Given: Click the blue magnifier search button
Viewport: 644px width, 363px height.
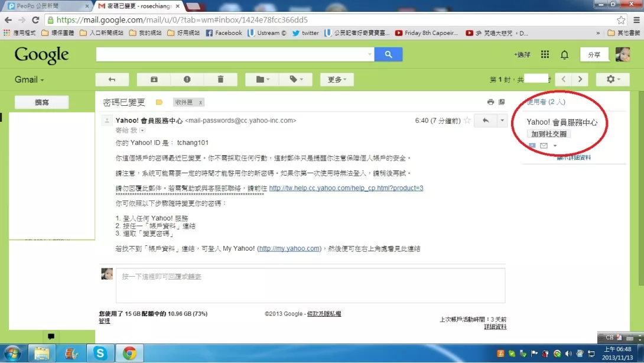Looking at the screenshot, I should click(388, 54).
